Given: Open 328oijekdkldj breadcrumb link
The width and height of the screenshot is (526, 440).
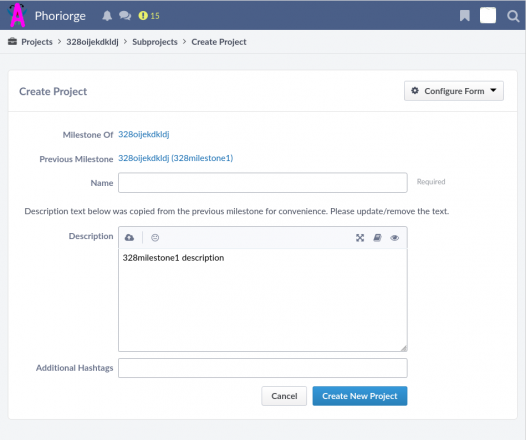Looking at the screenshot, I should (92, 42).
